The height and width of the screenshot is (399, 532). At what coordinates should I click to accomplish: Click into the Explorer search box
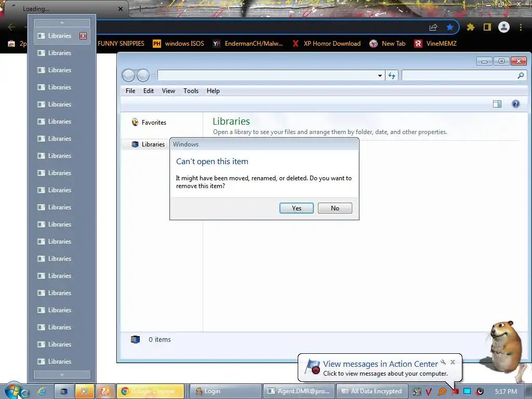pos(459,75)
